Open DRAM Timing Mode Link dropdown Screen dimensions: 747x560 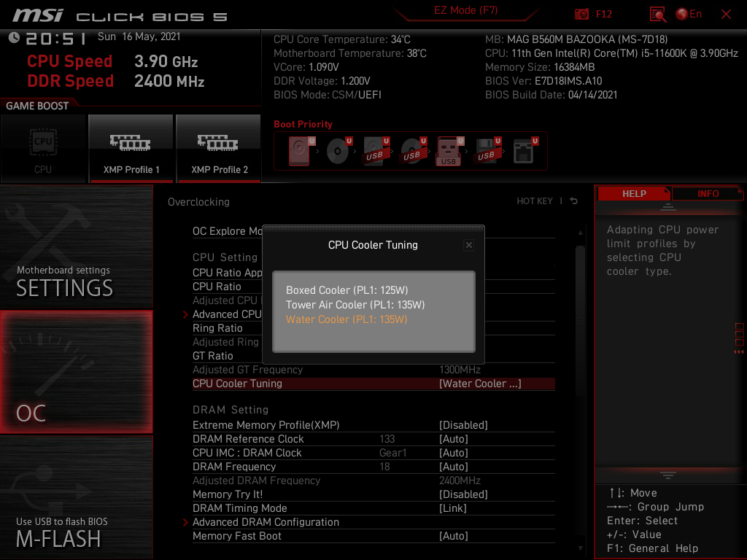pos(452,508)
